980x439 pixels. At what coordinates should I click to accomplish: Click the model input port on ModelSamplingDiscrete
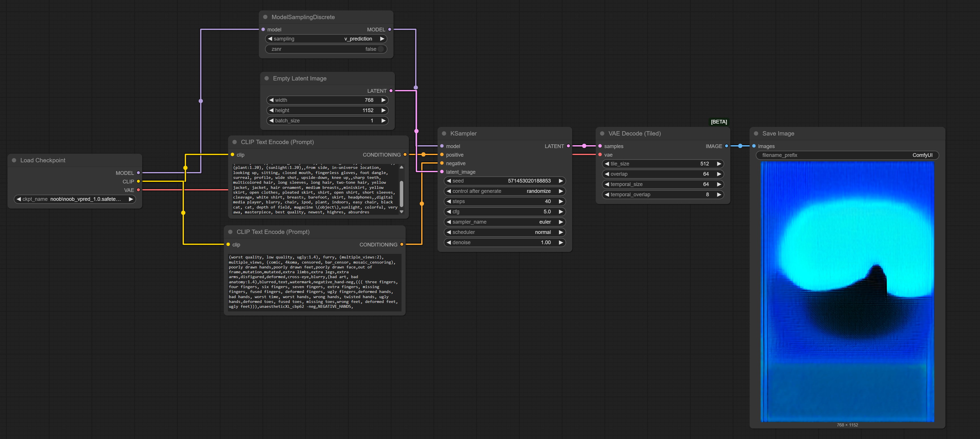point(263,29)
